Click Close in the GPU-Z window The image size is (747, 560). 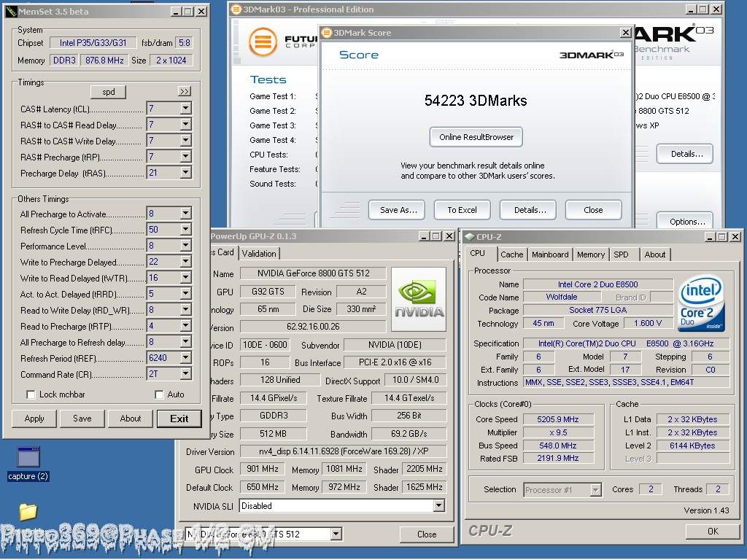pyautogui.click(x=426, y=534)
